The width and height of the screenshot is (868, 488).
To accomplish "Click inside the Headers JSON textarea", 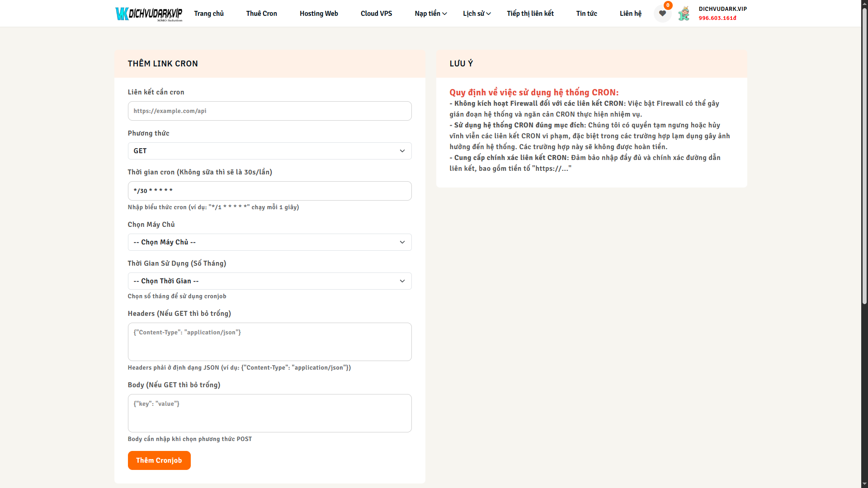I will tap(269, 342).
